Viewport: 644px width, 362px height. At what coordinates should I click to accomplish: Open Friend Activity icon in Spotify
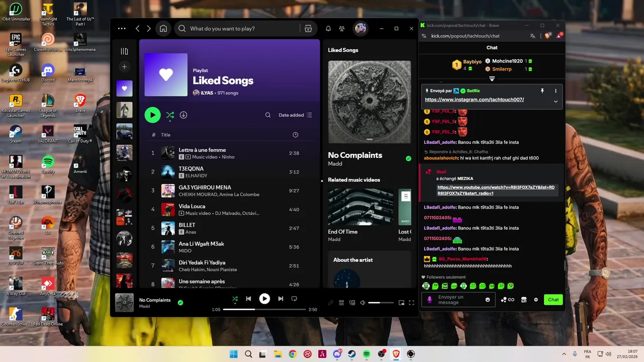(x=342, y=29)
